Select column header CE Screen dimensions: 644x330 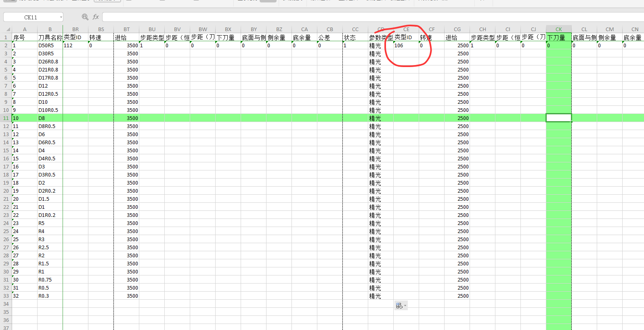406,29
